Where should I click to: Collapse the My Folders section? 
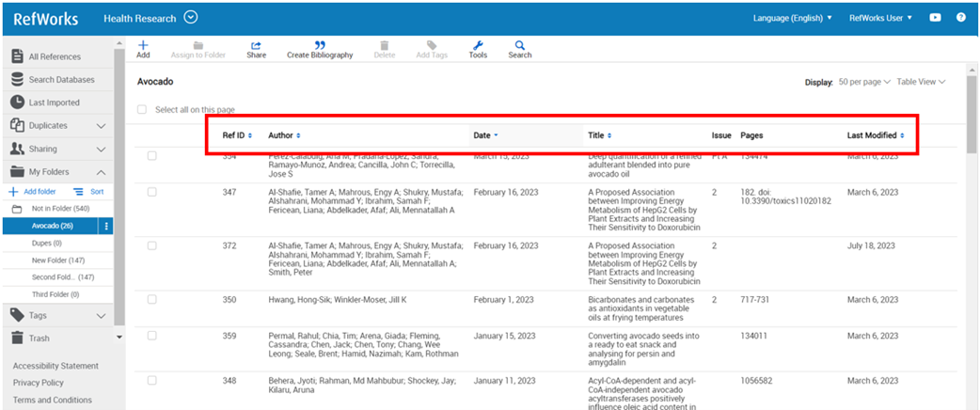(102, 172)
